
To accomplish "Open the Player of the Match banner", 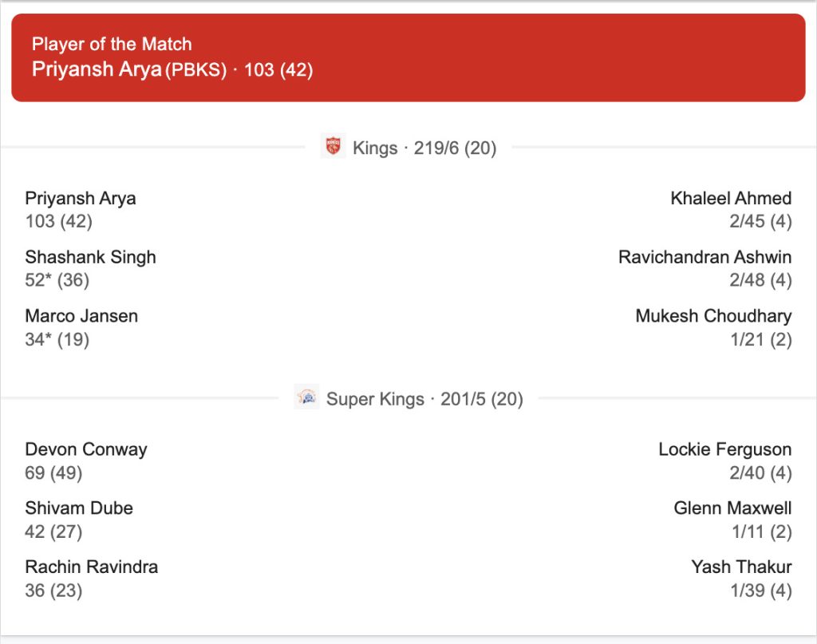I will click(x=408, y=57).
